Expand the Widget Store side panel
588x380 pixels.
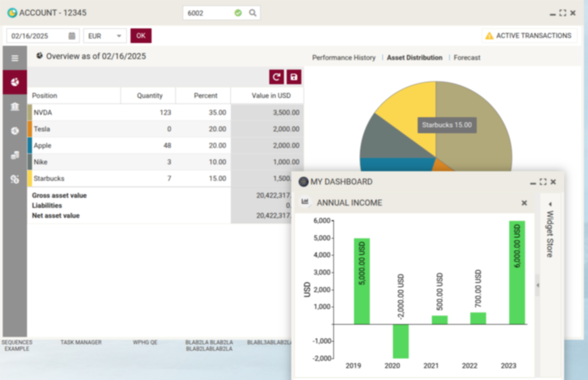pyautogui.click(x=550, y=233)
